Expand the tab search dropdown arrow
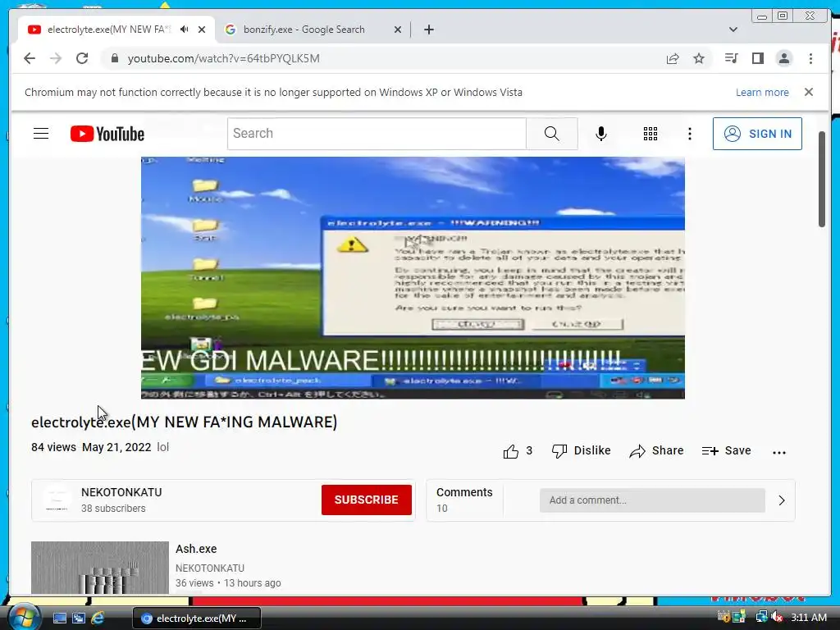 pyautogui.click(x=733, y=30)
